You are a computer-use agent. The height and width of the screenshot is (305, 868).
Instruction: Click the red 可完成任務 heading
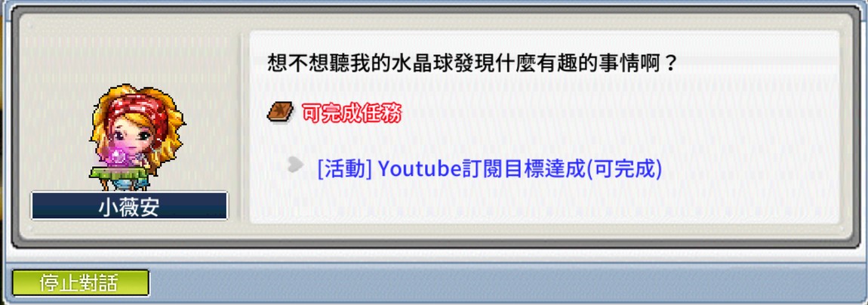[352, 113]
